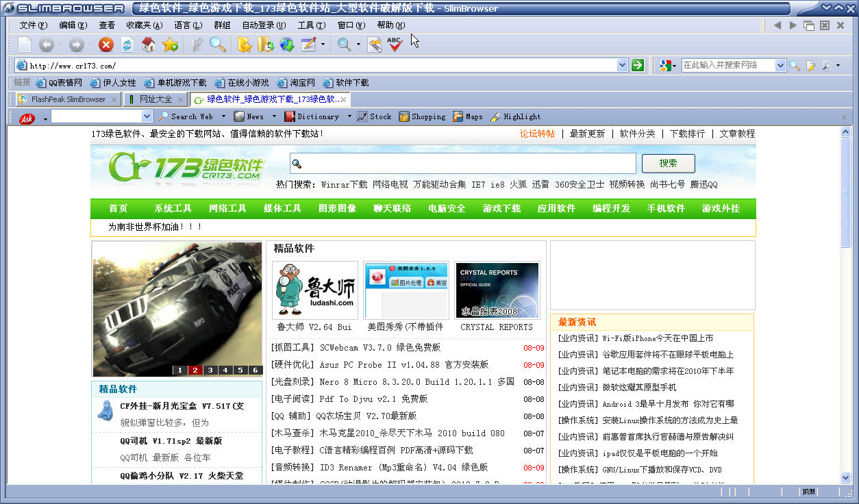Image resolution: width=859 pixels, height=504 pixels.
Task: Open the favorites folder star icon
Action: pos(245,45)
